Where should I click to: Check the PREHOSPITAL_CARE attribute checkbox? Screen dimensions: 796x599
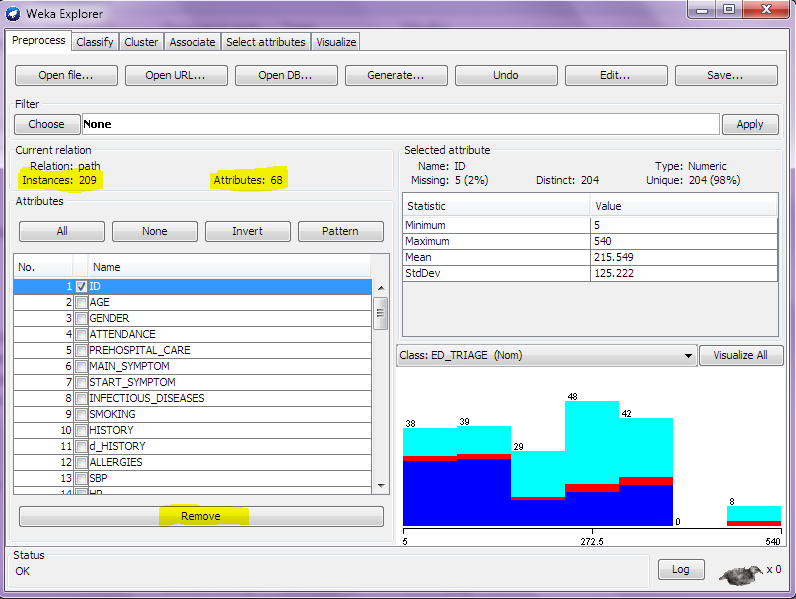(81, 350)
